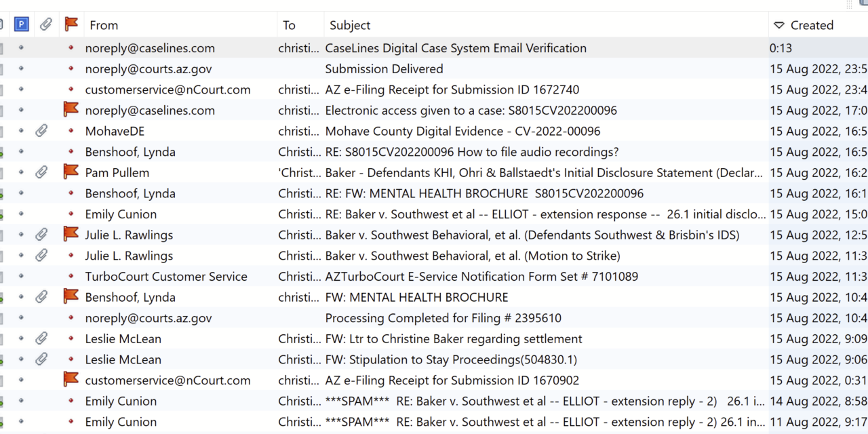Viewport: 868px width, 434px height.
Task: Click the paperclip on the MohaveDE email
Action: point(42,131)
